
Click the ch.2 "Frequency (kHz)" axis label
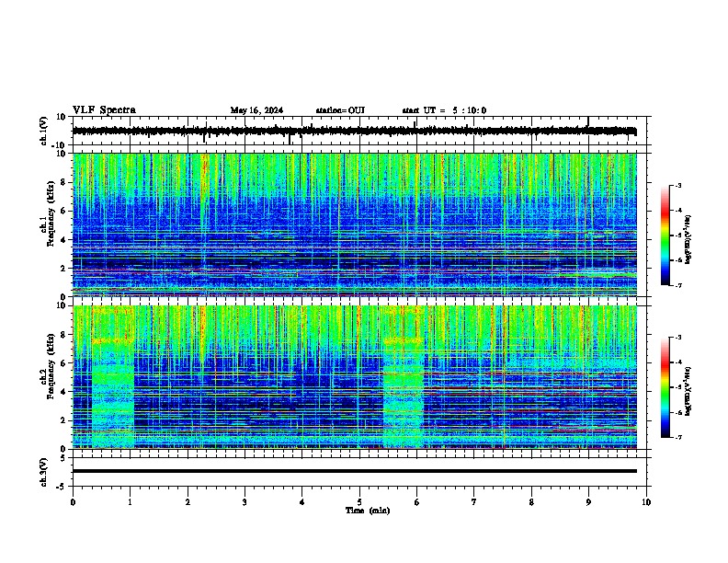click(51, 366)
